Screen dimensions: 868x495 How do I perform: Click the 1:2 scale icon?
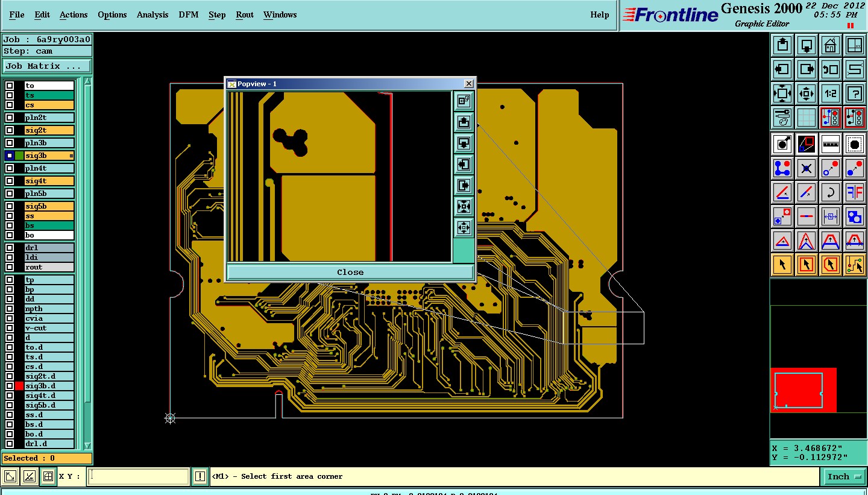[831, 93]
